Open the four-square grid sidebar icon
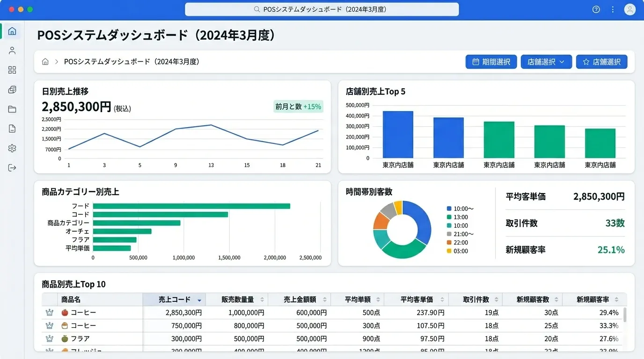 tap(12, 70)
